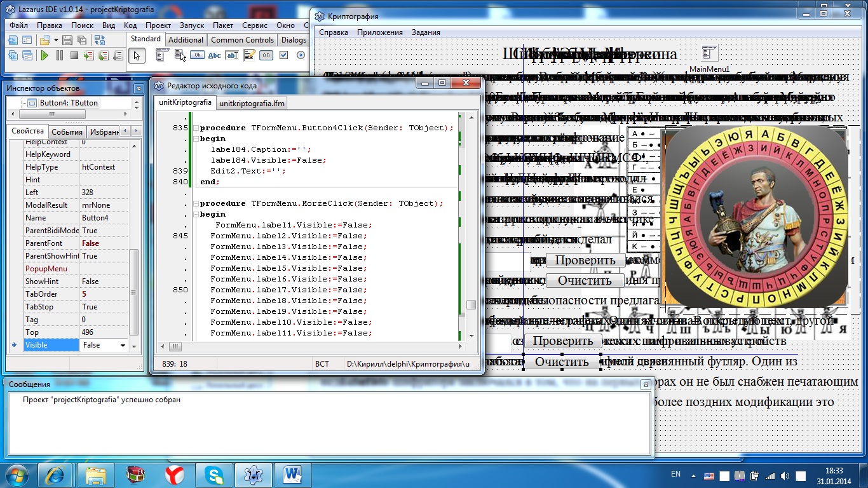Switch to the Common Controls palette tab

click(242, 39)
